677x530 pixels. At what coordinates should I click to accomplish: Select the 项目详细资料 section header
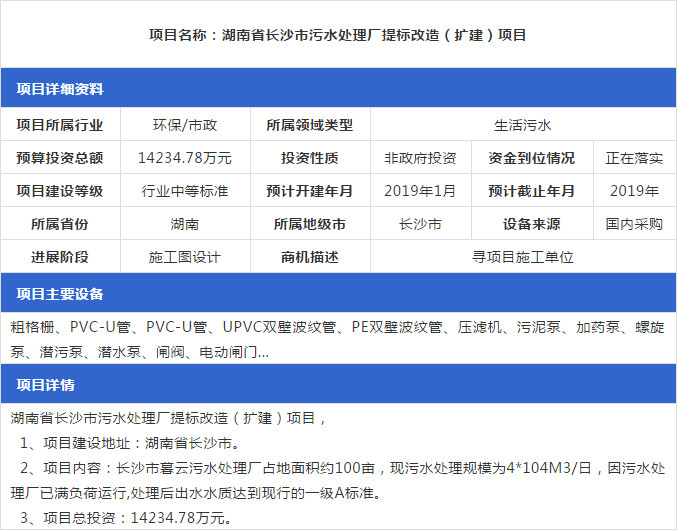click(60, 90)
